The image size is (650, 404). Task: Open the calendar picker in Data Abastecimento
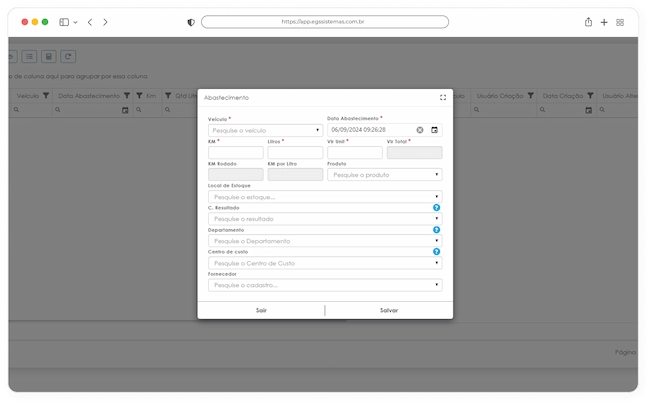tap(434, 130)
